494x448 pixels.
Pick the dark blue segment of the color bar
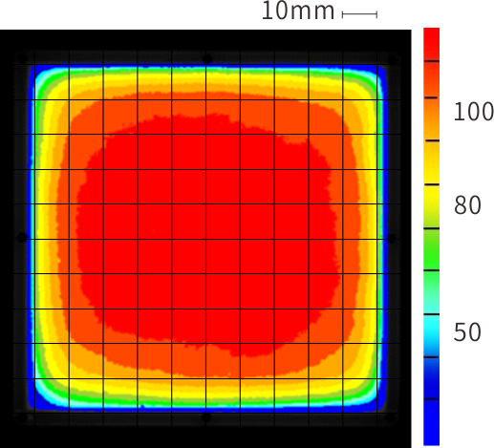[431, 378]
